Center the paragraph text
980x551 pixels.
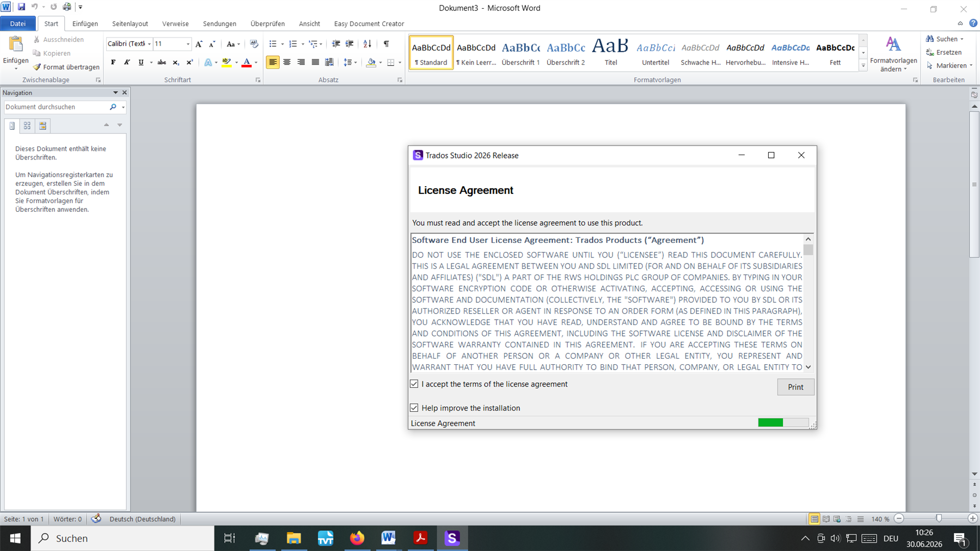pos(287,62)
